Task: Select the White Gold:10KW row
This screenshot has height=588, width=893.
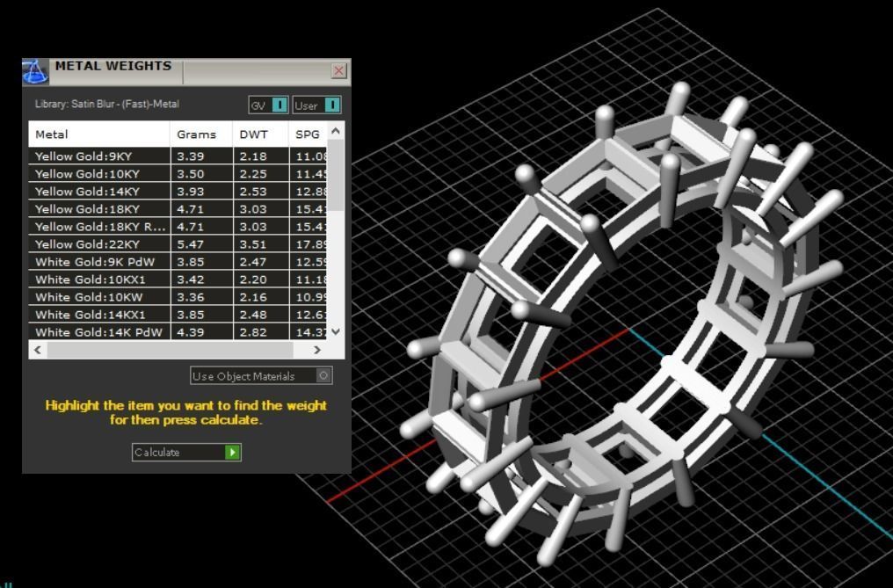Action: (178, 297)
